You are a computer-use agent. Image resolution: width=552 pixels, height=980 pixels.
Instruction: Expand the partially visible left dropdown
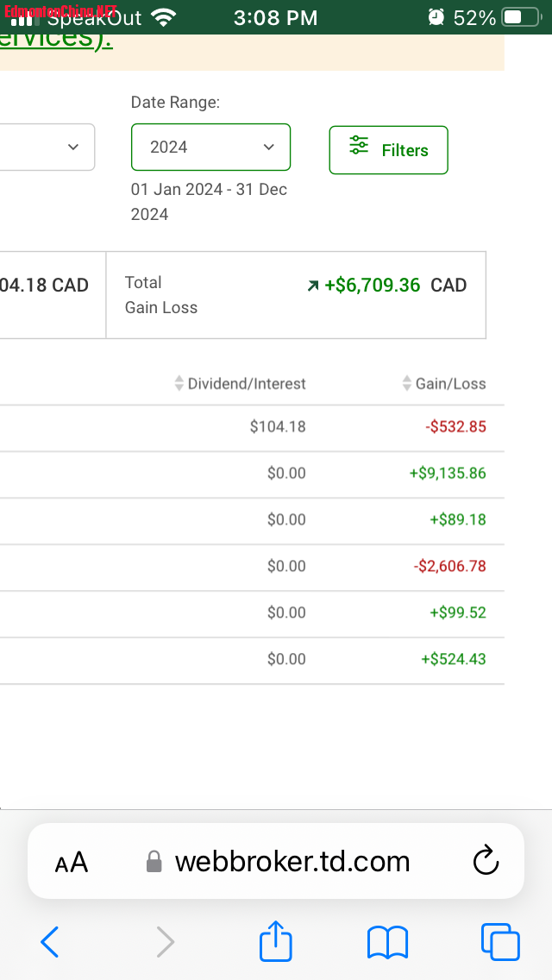(x=47, y=147)
